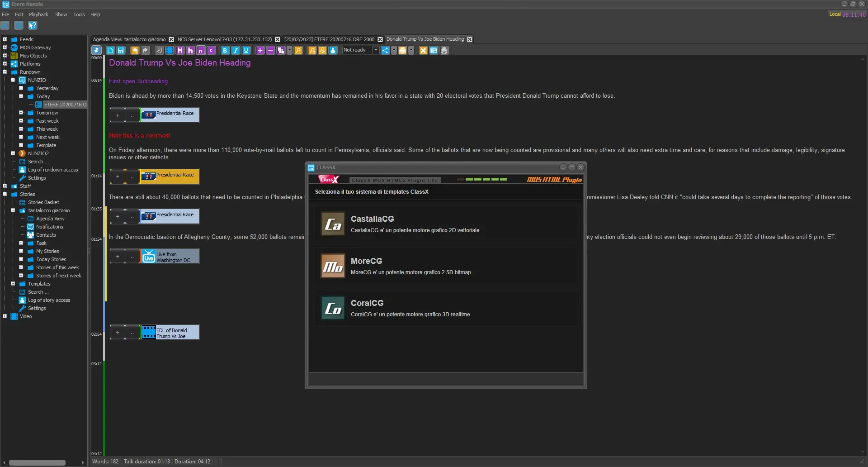Click the Save icon in the story toolbar

(x=121, y=50)
